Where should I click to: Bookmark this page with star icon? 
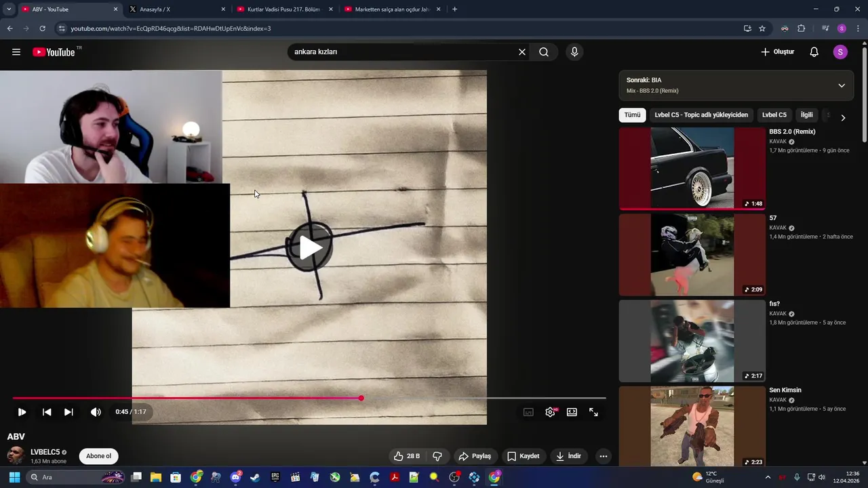point(762,28)
